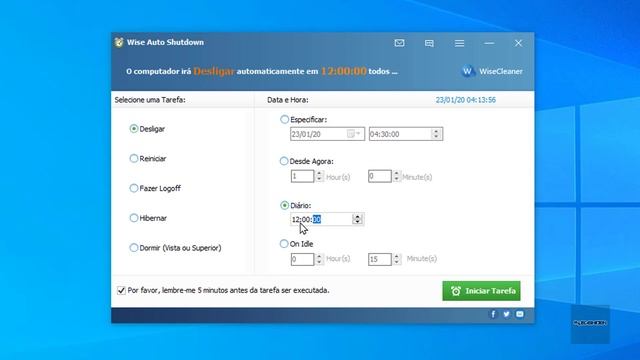Minimize the Wise Auto Shutdown window
Image resolution: width=640 pixels, height=360 pixels.
(x=489, y=43)
